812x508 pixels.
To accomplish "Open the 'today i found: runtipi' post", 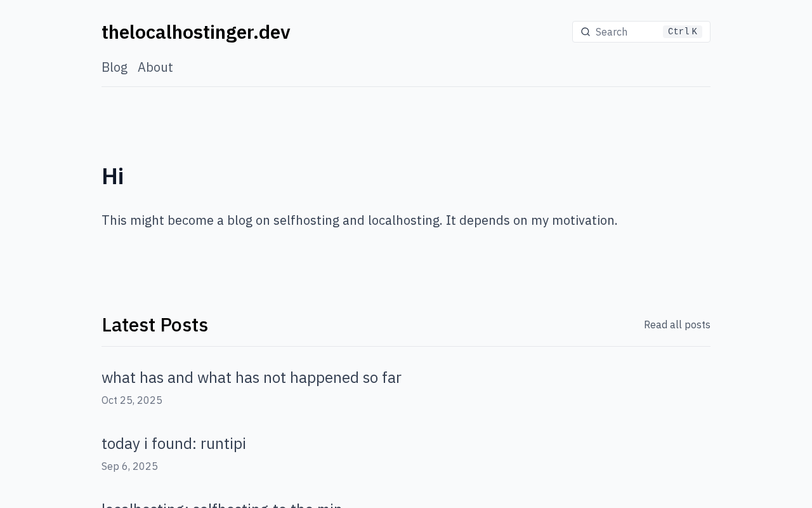I will [174, 443].
